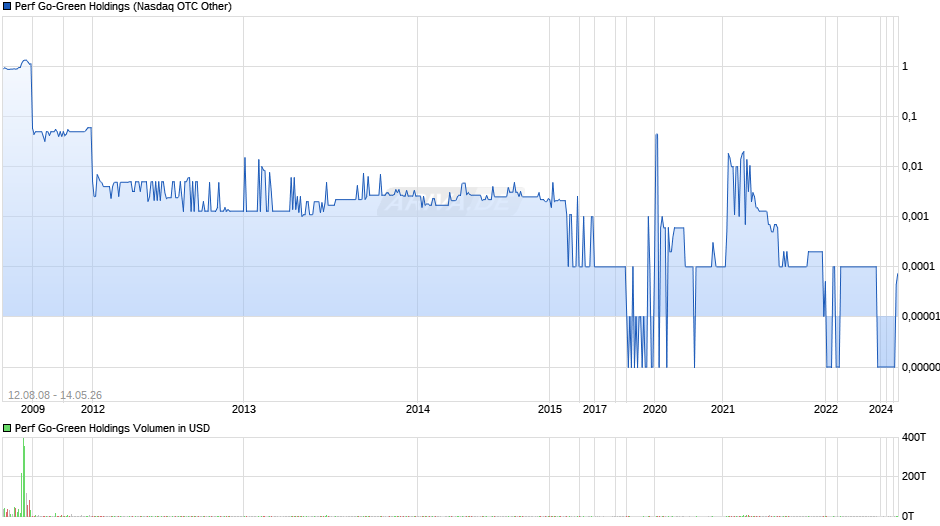This screenshot has height=526, width=940.
Task: Click the 2009 x-axis label
Action: click(x=33, y=410)
